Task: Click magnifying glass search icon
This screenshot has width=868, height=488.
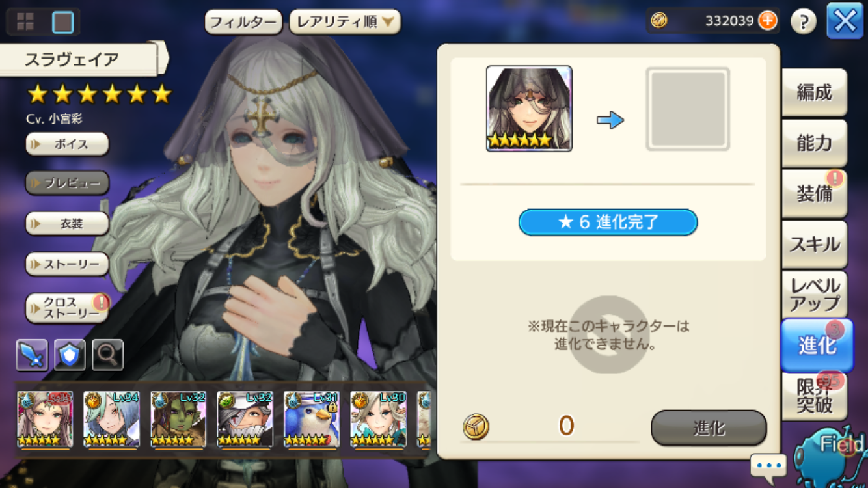Action: click(x=108, y=355)
